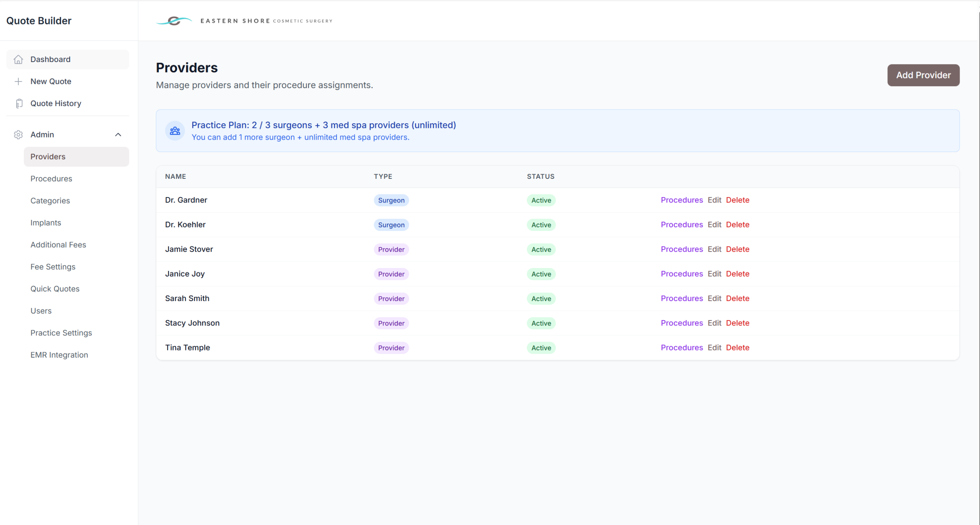Click the Quote History clipboard icon
The image size is (980, 525).
(x=19, y=103)
